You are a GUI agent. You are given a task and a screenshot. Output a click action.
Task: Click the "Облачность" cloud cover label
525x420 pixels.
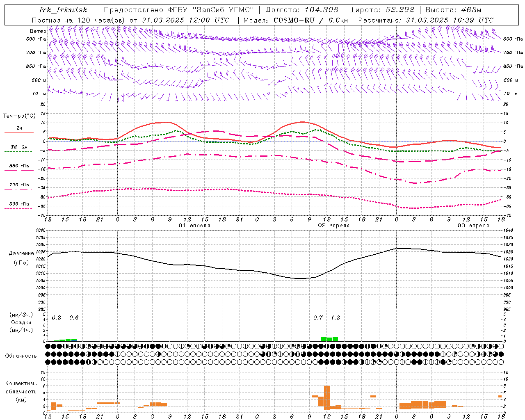point(21,356)
